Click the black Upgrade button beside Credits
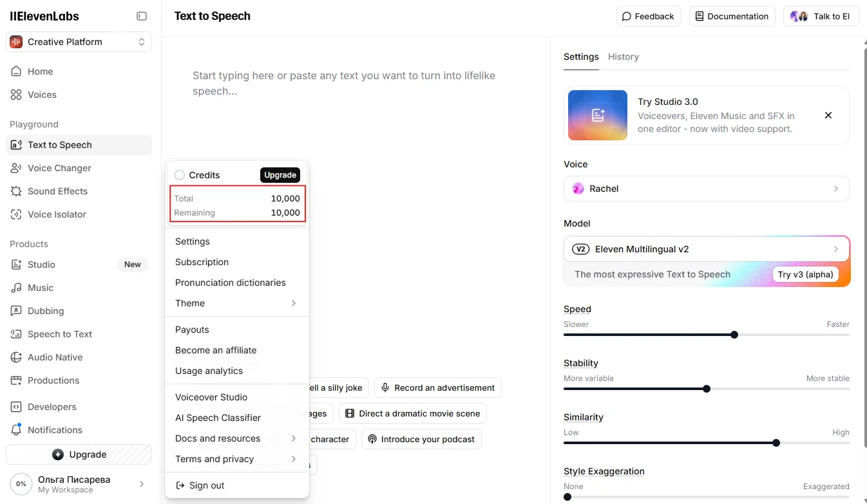 (x=280, y=175)
